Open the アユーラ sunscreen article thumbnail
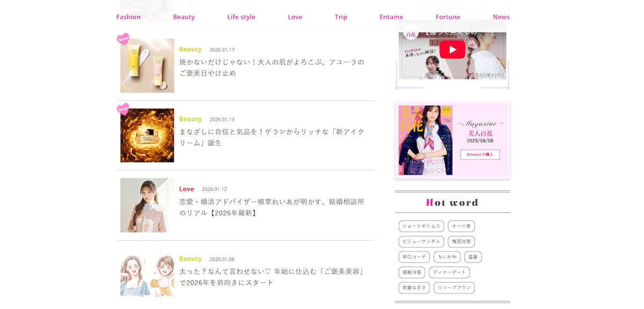This screenshot has height=309, width=644. point(147,66)
